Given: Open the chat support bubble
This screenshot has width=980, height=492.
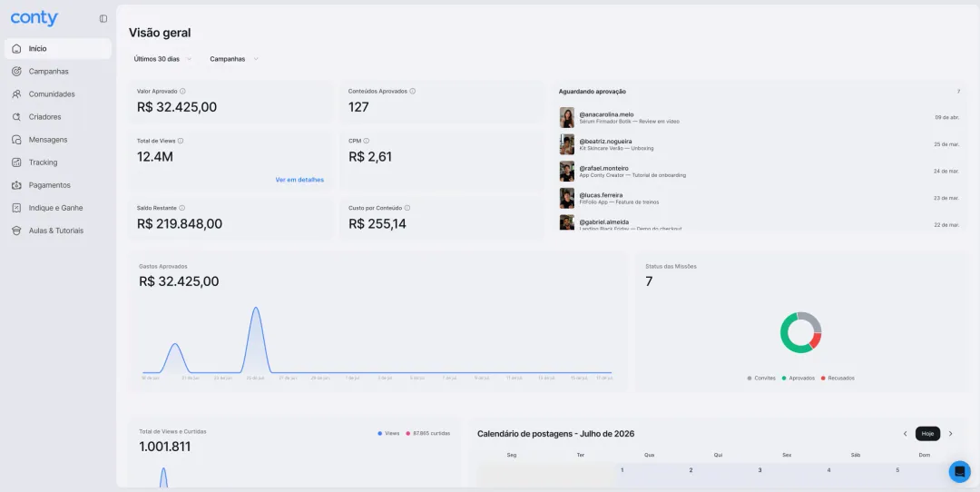Looking at the screenshot, I should point(959,471).
